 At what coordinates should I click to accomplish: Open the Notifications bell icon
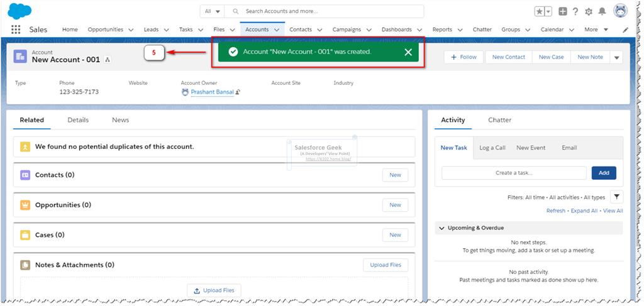pyautogui.click(x=602, y=11)
